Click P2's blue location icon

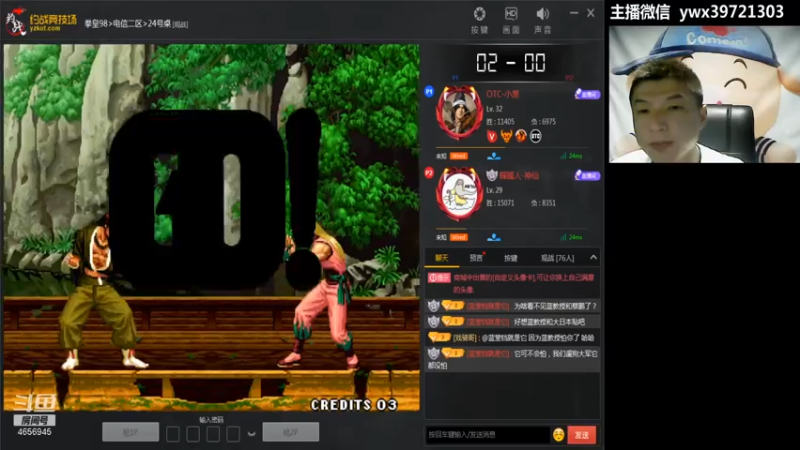[493, 237]
